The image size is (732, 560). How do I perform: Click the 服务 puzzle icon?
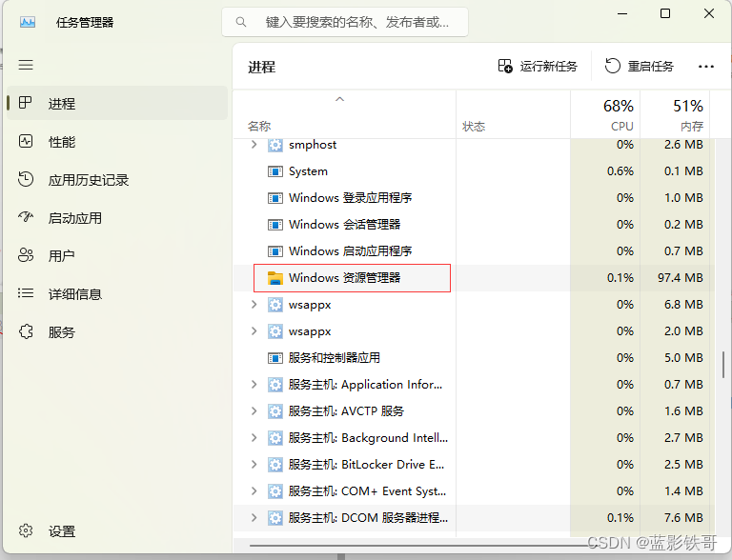26,331
